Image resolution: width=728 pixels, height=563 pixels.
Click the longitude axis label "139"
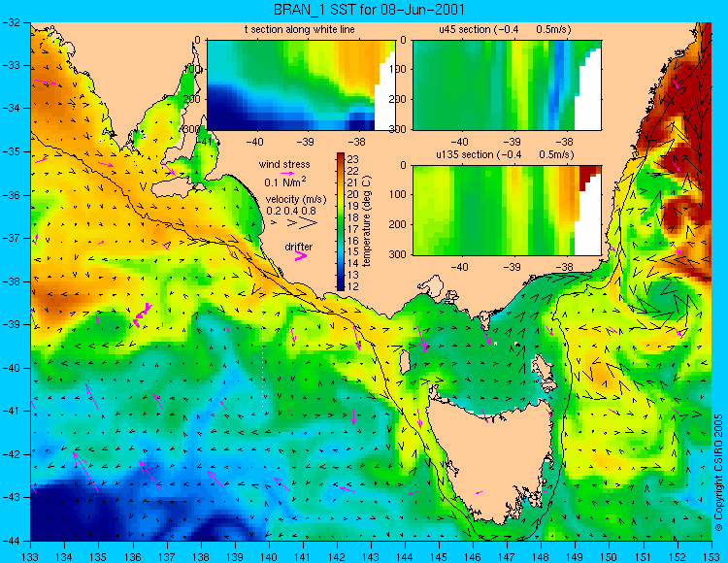click(x=235, y=557)
